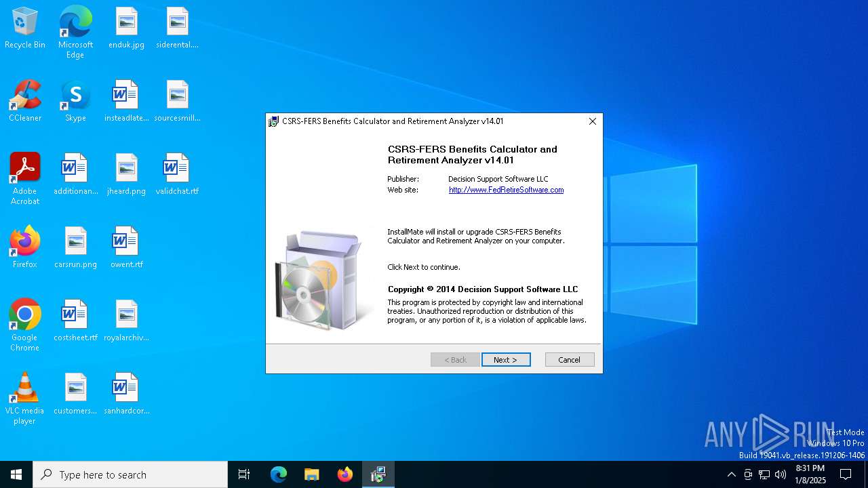Click the publisher name 'Decision Support Software LLC'

click(x=498, y=179)
